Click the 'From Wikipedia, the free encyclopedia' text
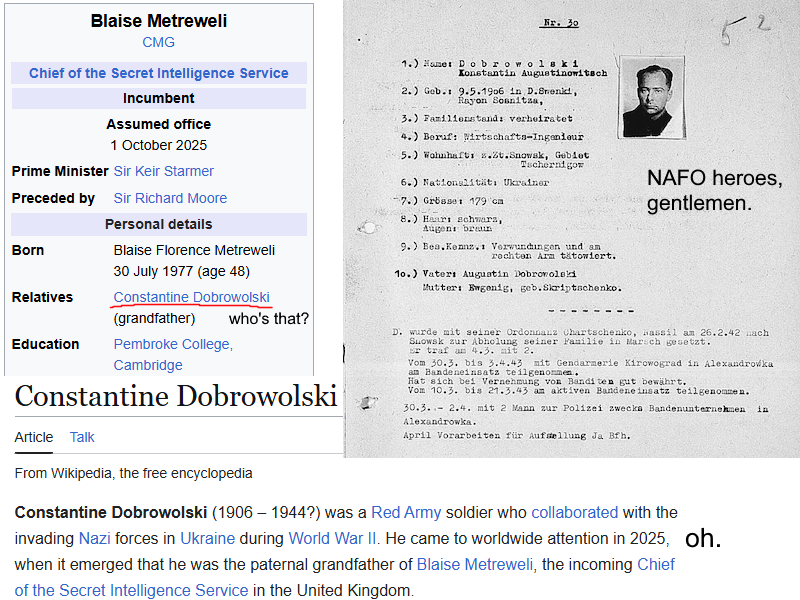Screen dimensions: 800x600 coord(133,473)
